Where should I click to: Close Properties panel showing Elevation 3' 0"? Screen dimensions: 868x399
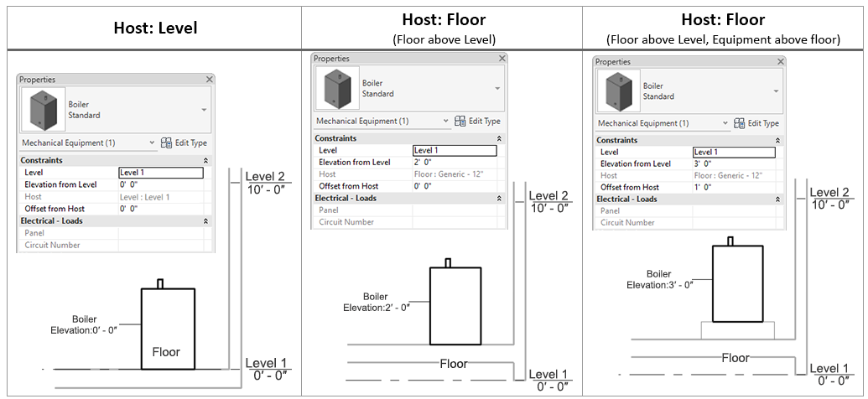coord(781,61)
